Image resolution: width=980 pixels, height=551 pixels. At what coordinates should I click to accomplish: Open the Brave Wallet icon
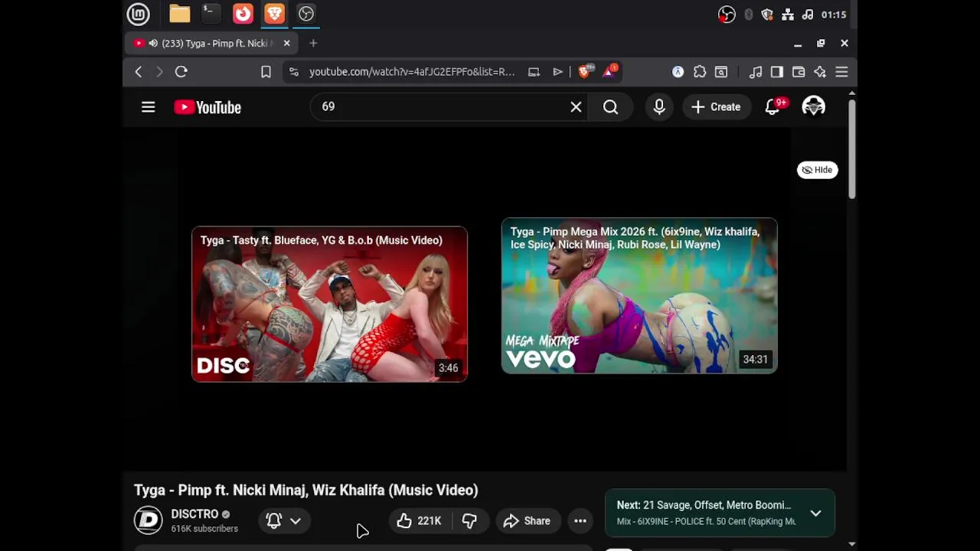(799, 72)
